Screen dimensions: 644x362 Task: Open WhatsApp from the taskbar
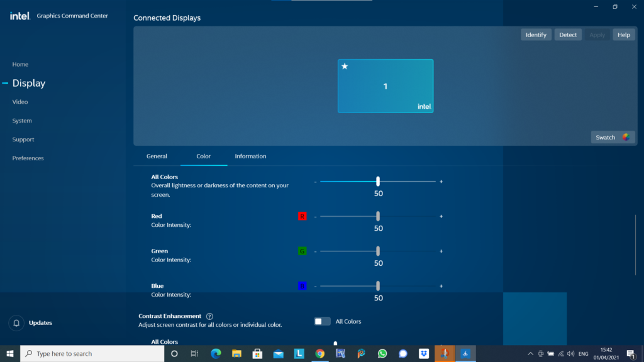pyautogui.click(x=382, y=354)
